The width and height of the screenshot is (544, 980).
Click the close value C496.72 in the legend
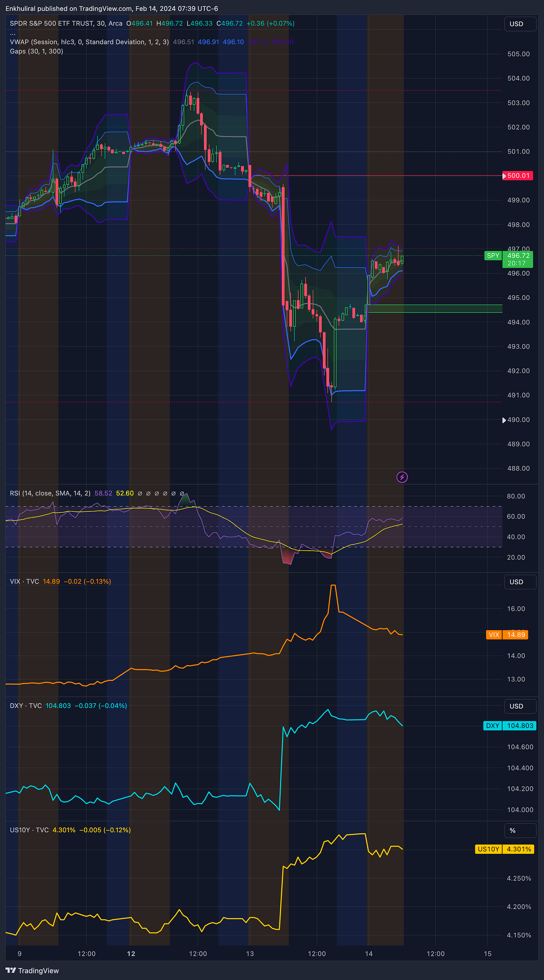click(x=229, y=24)
